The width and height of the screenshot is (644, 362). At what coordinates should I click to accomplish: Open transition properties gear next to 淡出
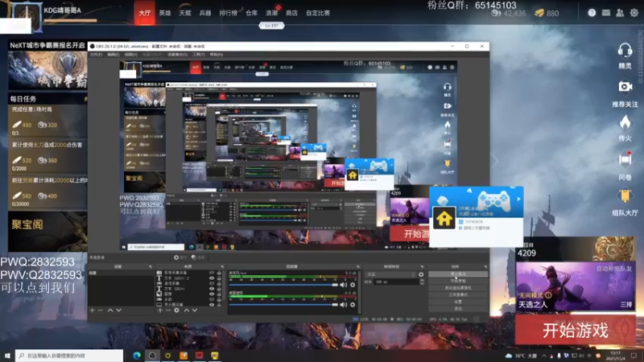[421, 274]
